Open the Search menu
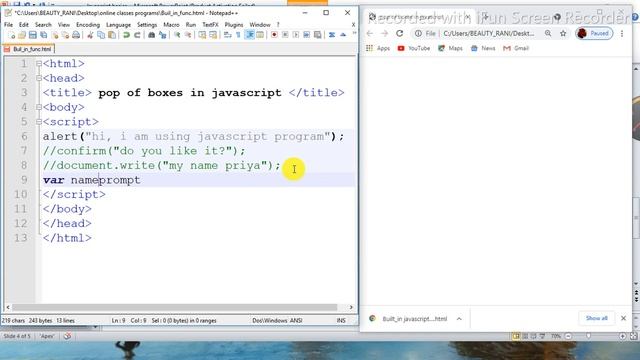This screenshot has height=360, width=640. (x=43, y=25)
